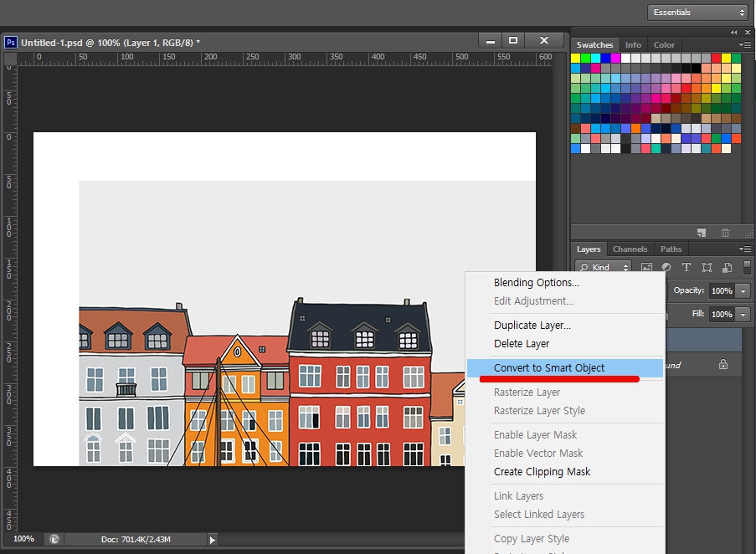Open the Fill slider dropdown arrow
This screenshot has height=554, width=756.
click(743, 315)
